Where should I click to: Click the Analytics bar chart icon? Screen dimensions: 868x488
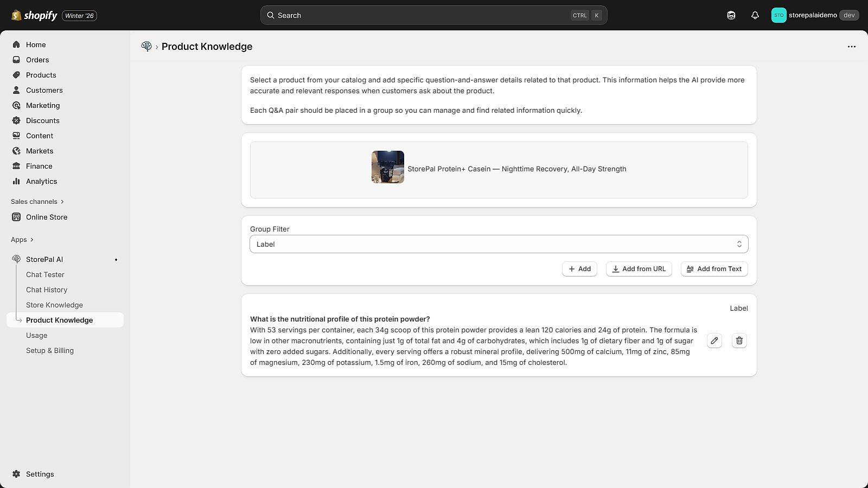click(x=16, y=181)
